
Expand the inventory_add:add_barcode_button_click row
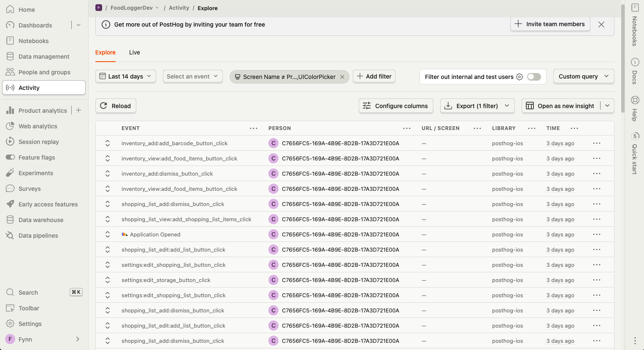pyautogui.click(x=108, y=143)
